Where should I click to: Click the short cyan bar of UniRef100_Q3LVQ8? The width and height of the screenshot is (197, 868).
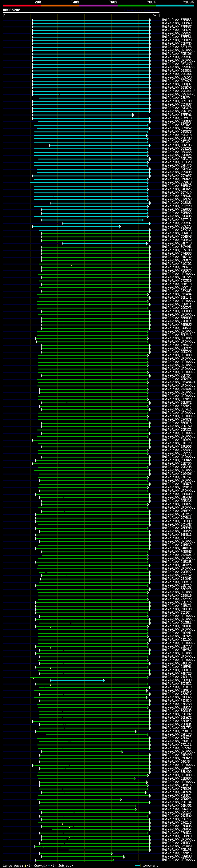coord(78,681)
